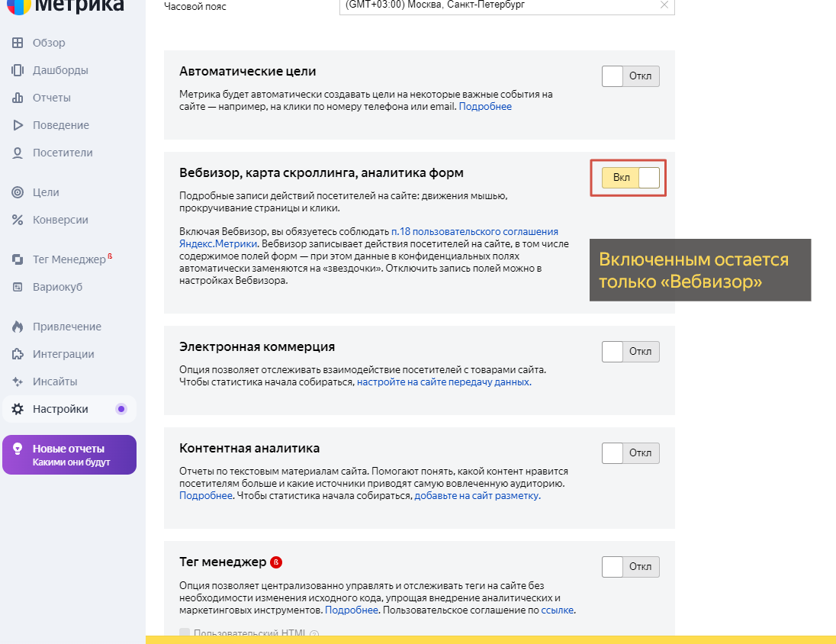Turn off the Вебвизор toggle
The image size is (836, 644).
click(630, 178)
